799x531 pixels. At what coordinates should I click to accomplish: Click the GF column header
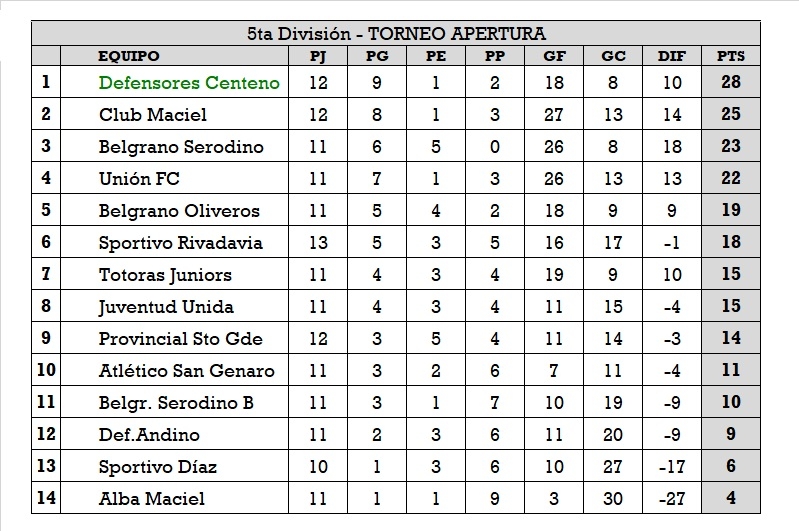pyautogui.click(x=554, y=56)
